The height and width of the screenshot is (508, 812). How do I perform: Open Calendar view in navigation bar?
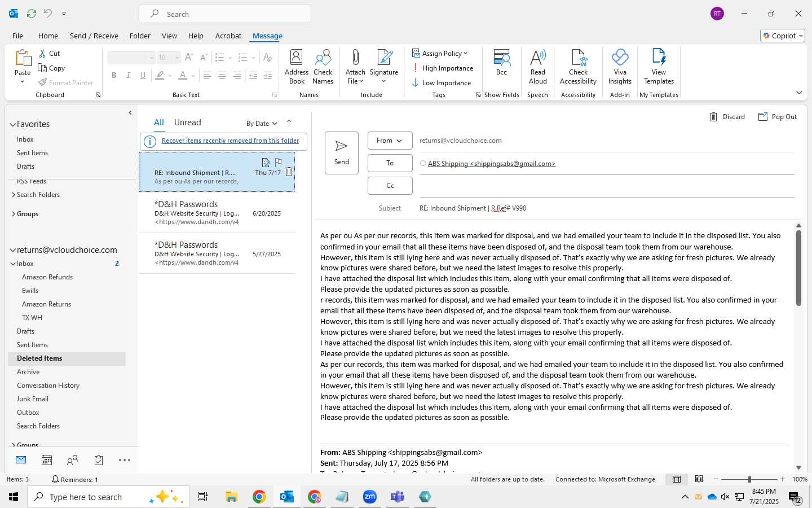[x=47, y=460]
